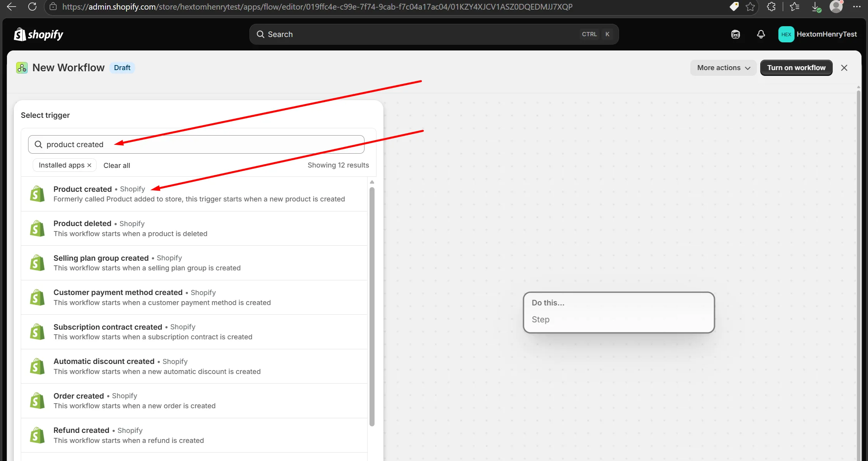View site info lock icon in address bar
The height and width of the screenshot is (461, 868).
point(54,7)
